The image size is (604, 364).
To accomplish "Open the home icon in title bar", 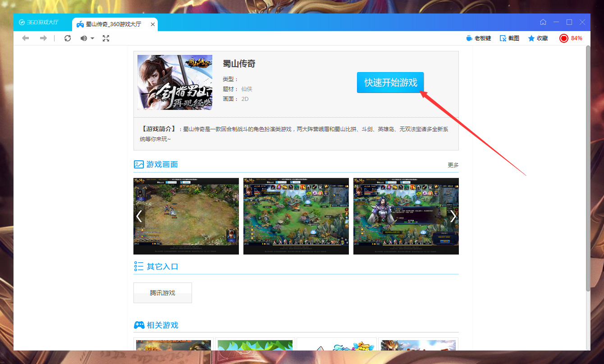I will [543, 22].
